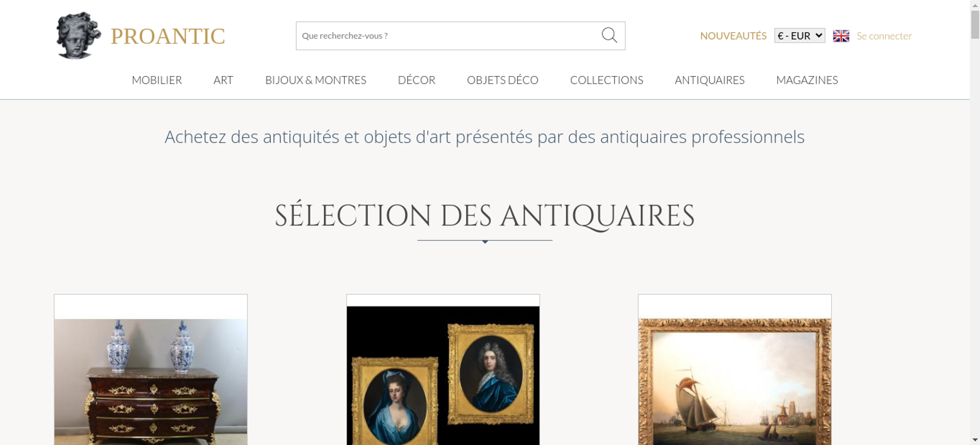Click the Proantic cherub head logo
The height and width of the screenshot is (445, 980).
click(x=78, y=36)
